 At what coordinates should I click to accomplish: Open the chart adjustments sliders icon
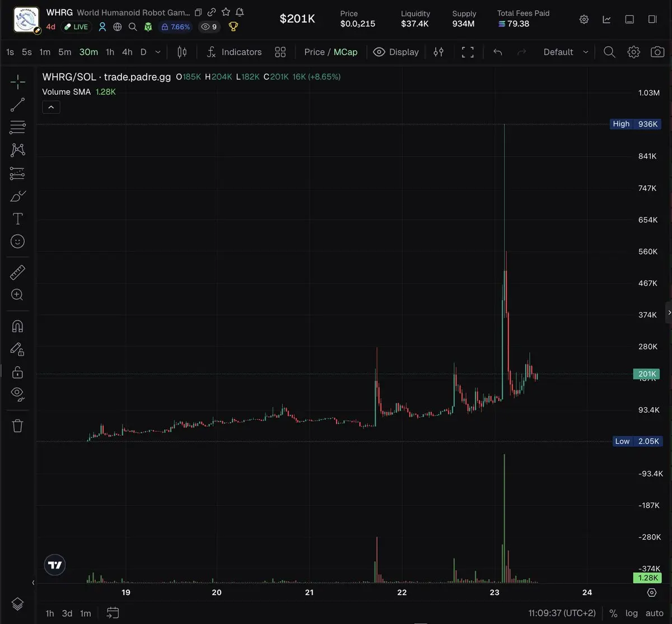[438, 52]
